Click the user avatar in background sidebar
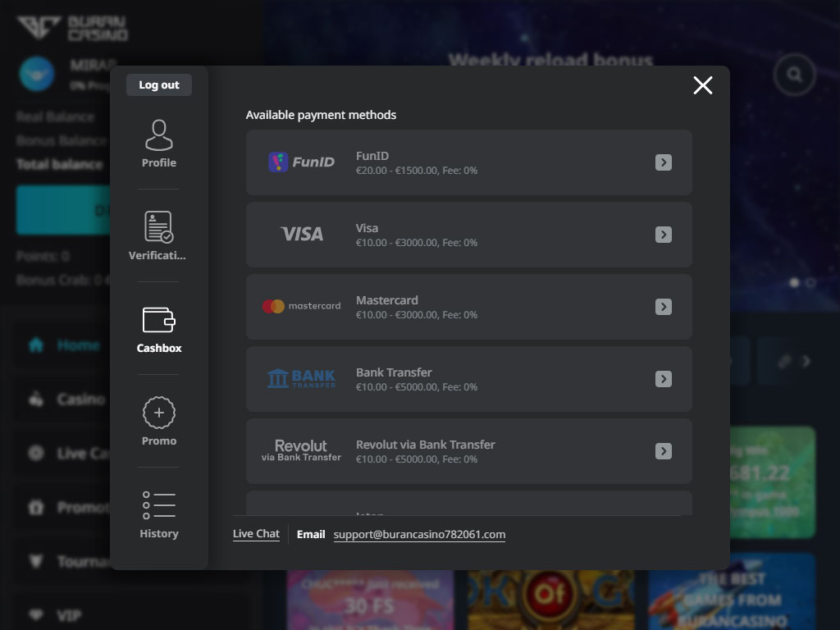840x630 pixels. click(37, 74)
